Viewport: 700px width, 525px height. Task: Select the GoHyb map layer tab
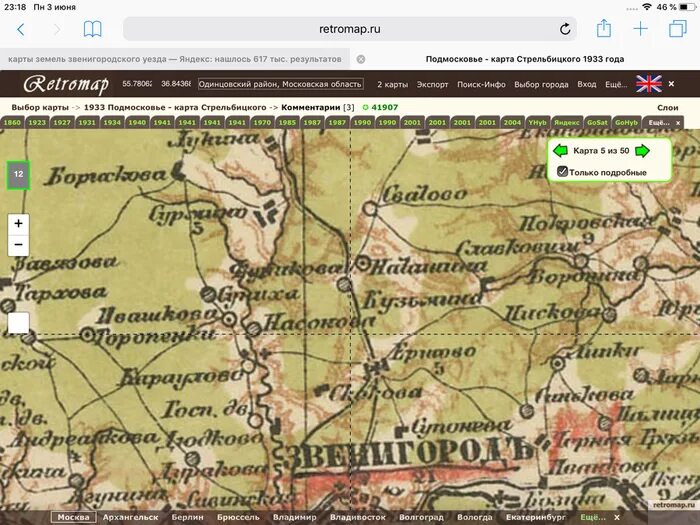coord(626,123)
